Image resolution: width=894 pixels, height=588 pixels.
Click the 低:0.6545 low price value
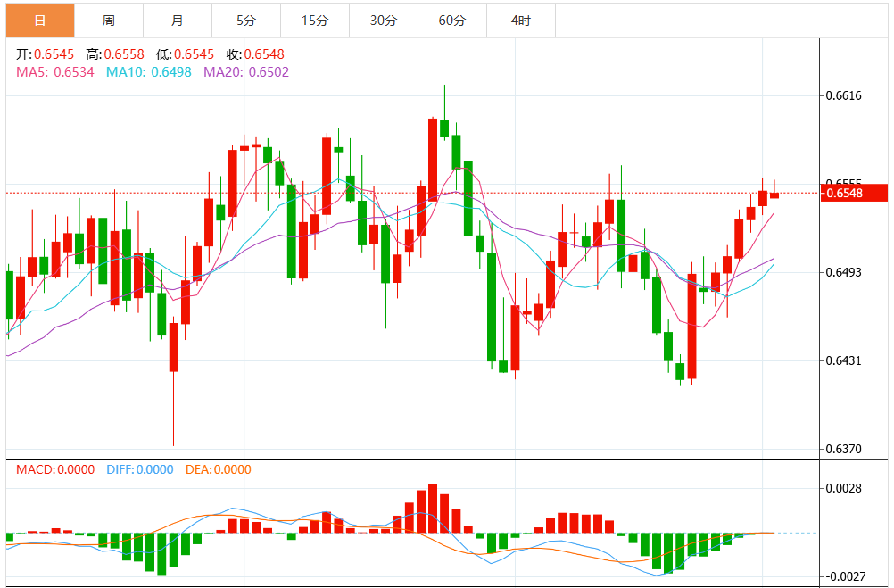(x=186, y=54)
